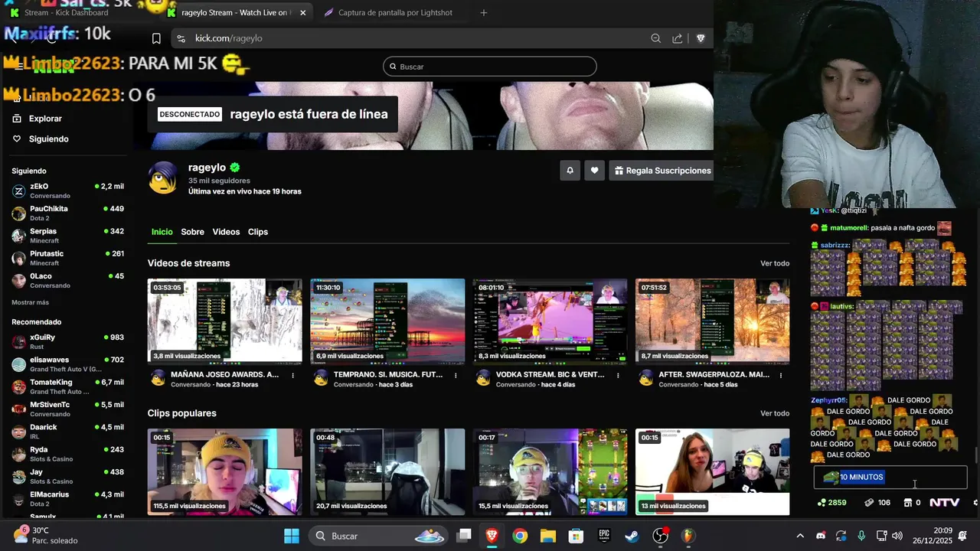Viewport: 980px width, 551px height.
Task: Open options menu for VODKA STREAM video
Action: tap(619, 376)
